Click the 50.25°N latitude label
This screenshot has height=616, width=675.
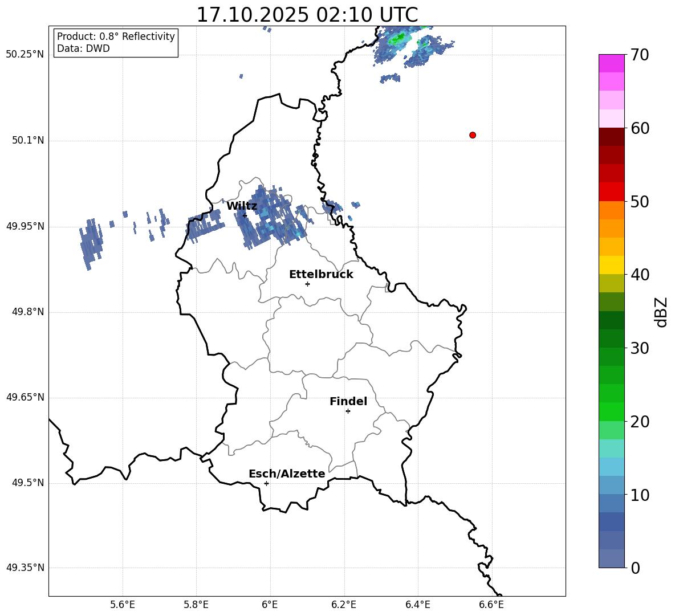(25, 55)
